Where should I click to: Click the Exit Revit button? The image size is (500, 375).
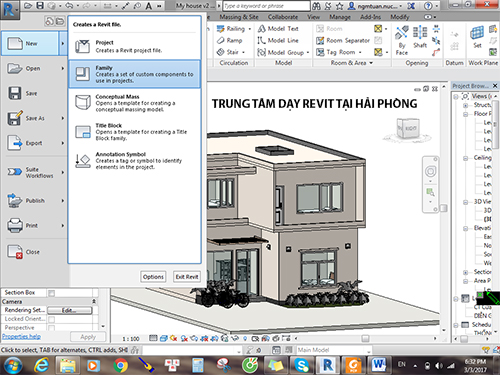click(187, 277)
